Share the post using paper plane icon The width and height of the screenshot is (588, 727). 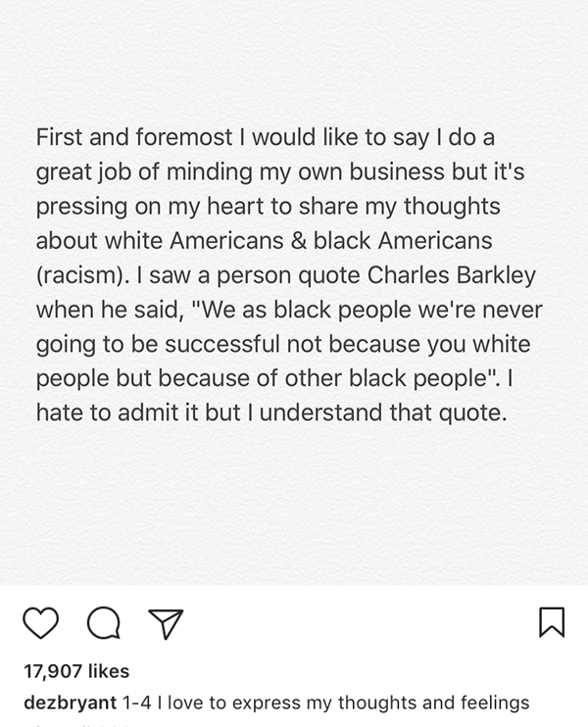pyautogui.click(x=166, y=624)
